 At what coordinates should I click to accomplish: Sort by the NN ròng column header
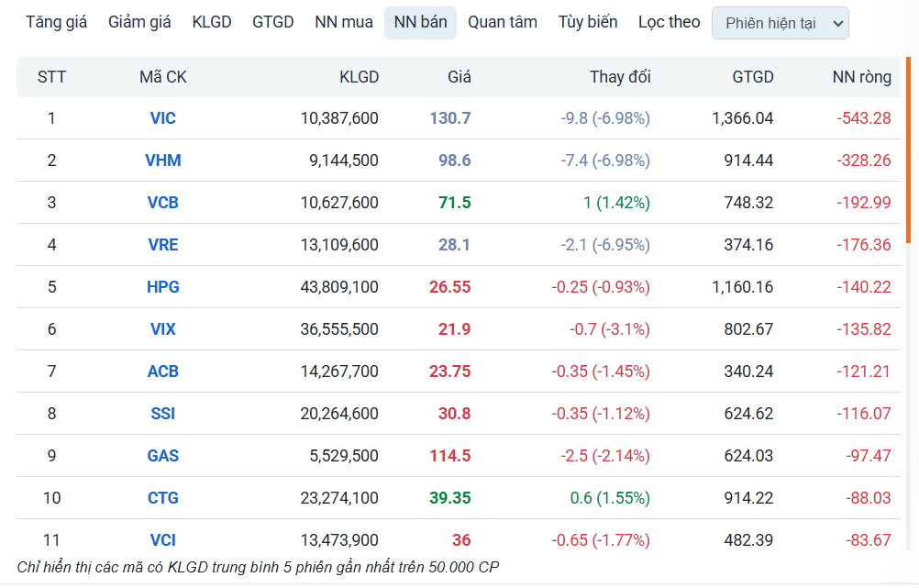click(861, 77)
